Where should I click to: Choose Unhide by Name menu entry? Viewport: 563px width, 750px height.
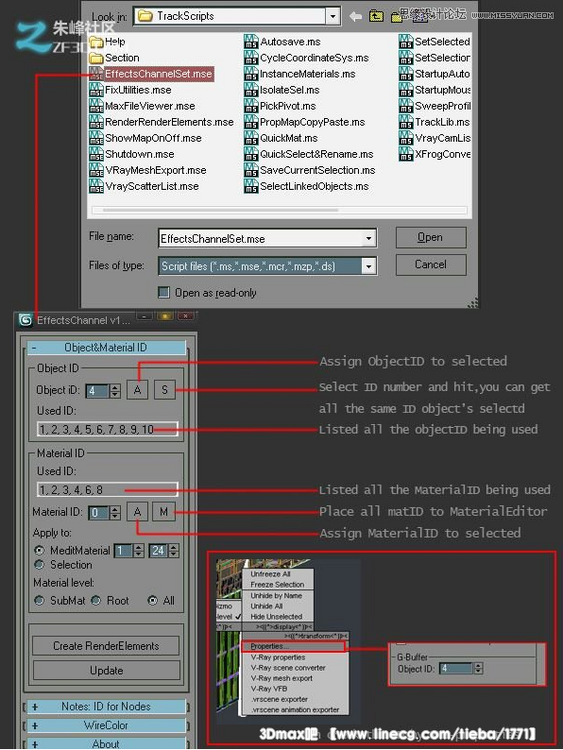tap(276, 596)
